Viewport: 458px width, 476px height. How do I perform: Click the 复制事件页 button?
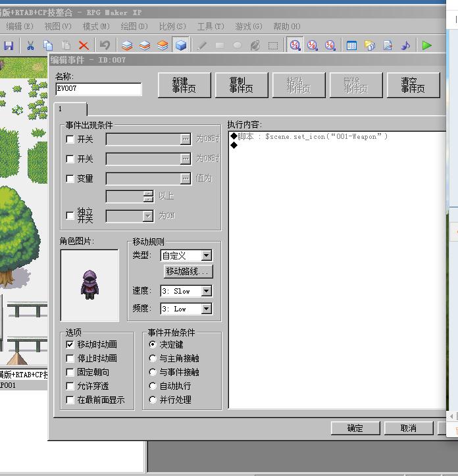pos(242,85)
